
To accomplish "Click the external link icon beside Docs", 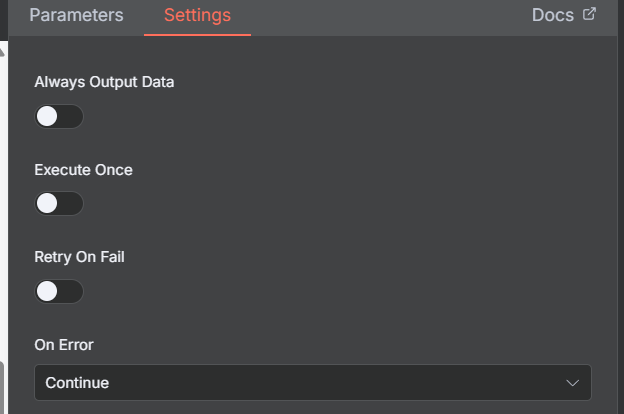I will click(589, 14).
